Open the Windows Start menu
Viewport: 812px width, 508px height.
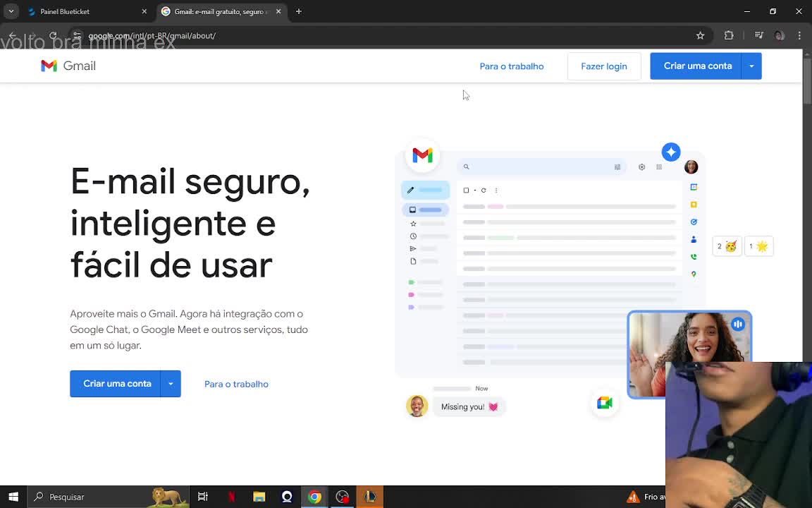pyautogui.click(x=13, y=497)
